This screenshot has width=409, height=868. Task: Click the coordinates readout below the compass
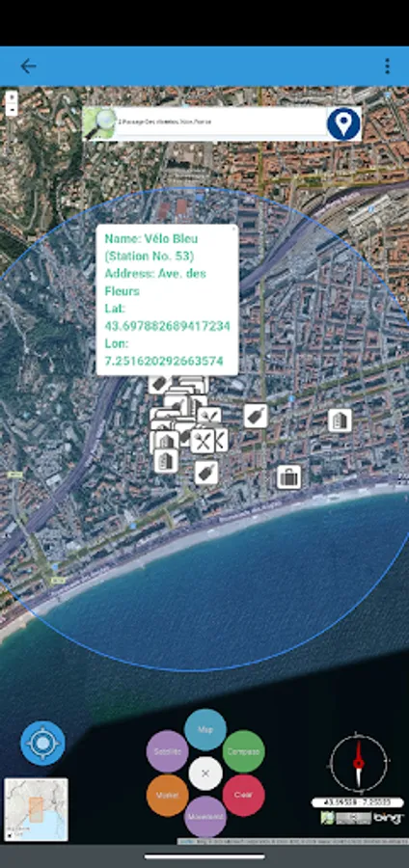(358, 802)
